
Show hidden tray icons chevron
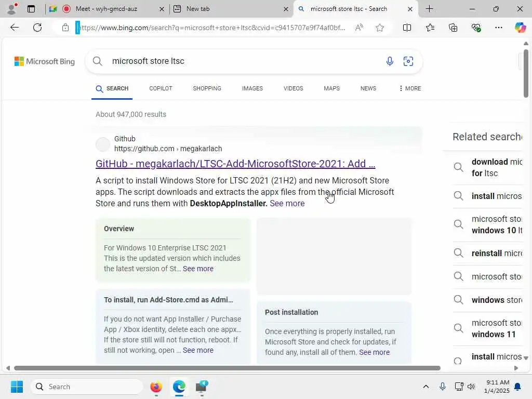426,387
